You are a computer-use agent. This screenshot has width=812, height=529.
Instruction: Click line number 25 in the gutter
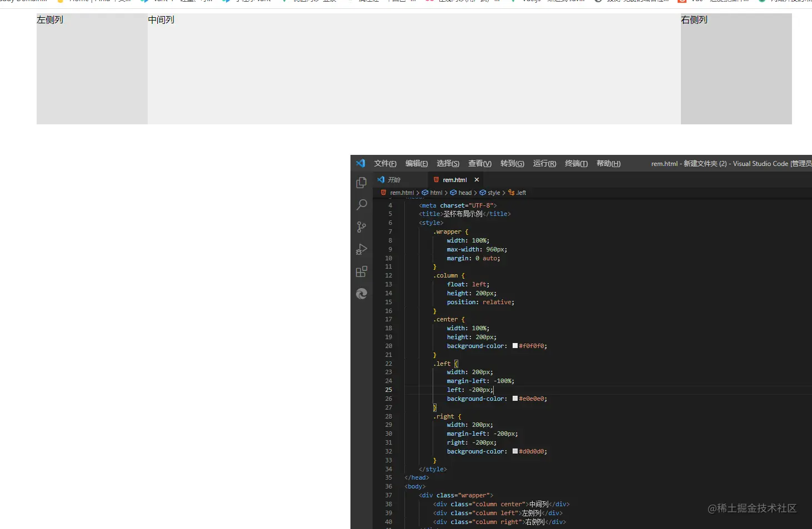tap(389, 390)
